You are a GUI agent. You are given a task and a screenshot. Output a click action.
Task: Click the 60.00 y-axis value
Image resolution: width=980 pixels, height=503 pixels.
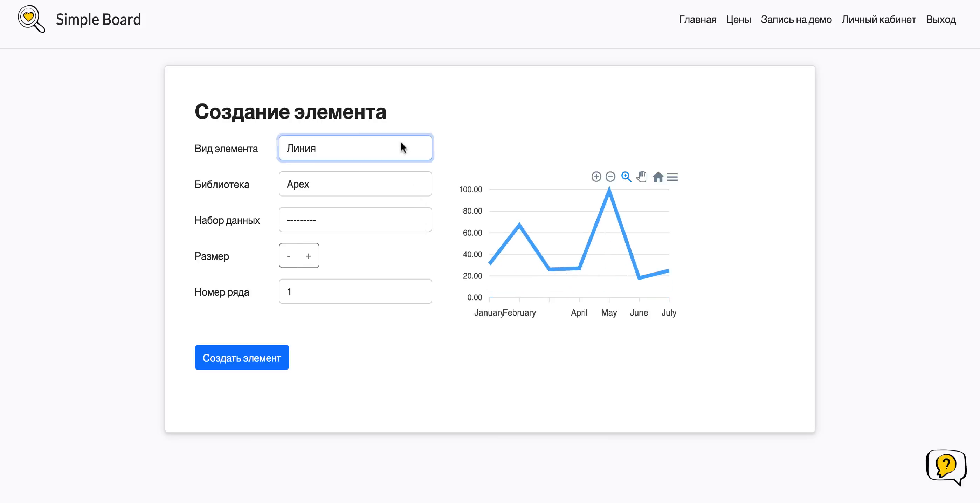[x=472, y=233]
